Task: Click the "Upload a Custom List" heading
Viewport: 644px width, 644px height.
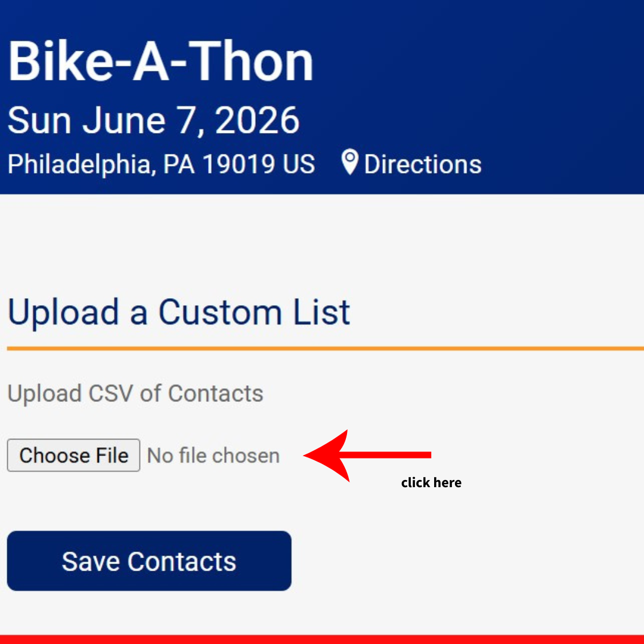Action: (178, 312)
